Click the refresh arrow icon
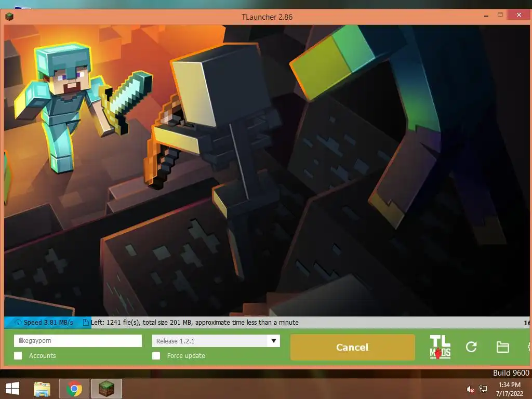Viewport: 532px width, 399px height. click(x=471, y=347)
